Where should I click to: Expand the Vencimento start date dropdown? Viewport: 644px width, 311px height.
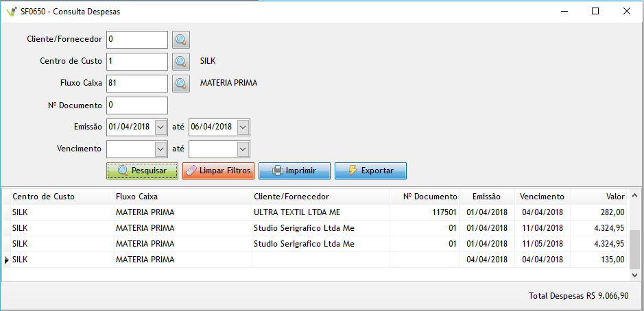point(160,149)
